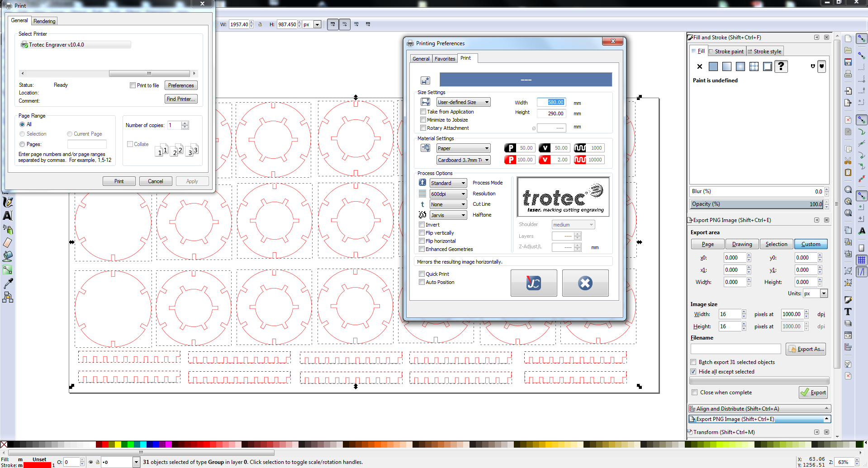The image size is (868, 468).
Task: Enable Quick Print checkbox
Action: (422, 274)
